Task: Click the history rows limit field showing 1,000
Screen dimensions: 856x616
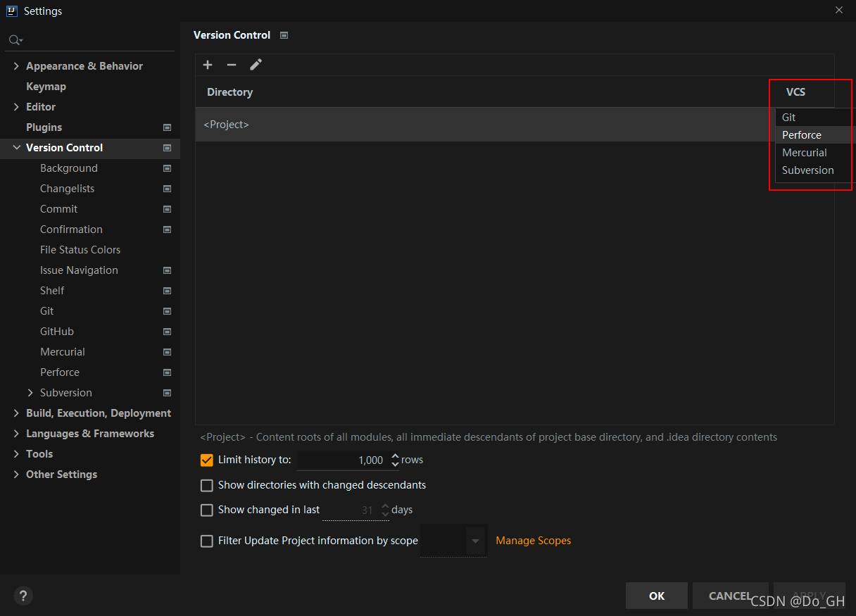Action: tap(343, 460)
